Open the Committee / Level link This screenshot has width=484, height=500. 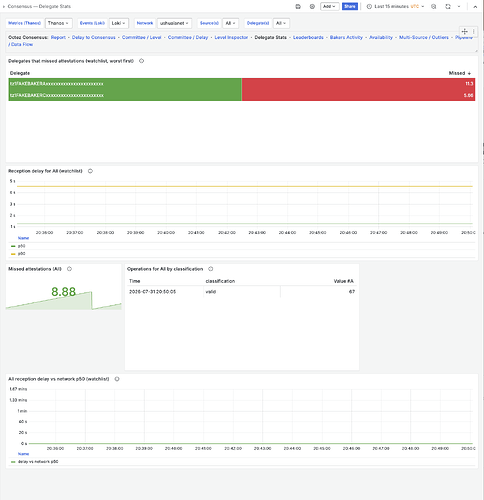pos(141,37)
